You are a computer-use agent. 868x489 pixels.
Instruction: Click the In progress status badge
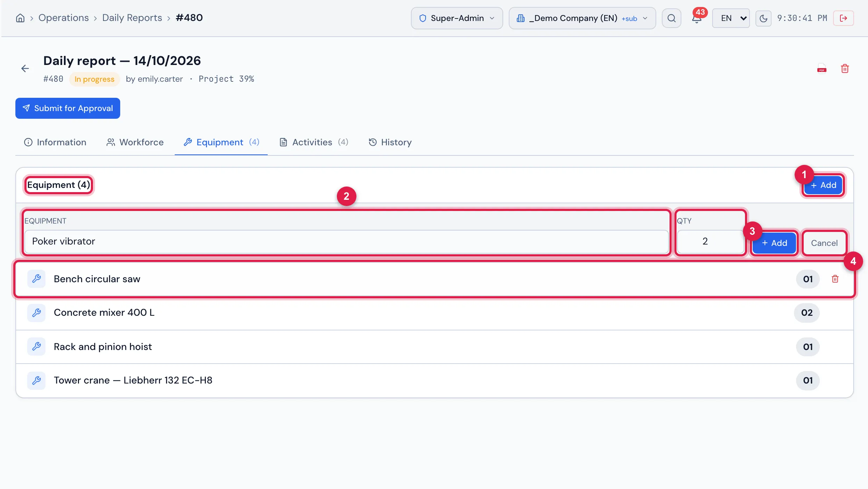click(94, 79)
